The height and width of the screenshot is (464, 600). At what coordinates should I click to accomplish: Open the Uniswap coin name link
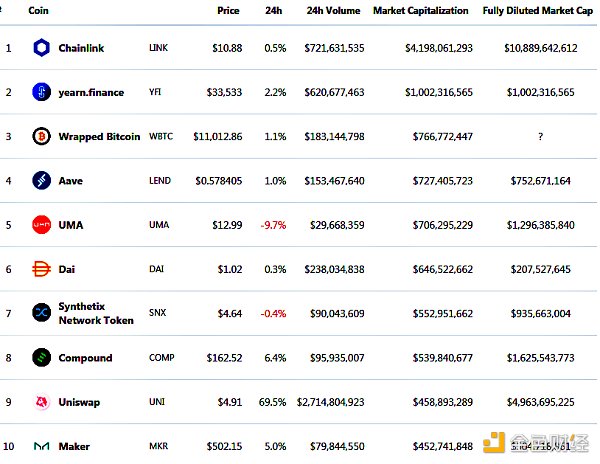pyautogui.click(x=80, y=402)
